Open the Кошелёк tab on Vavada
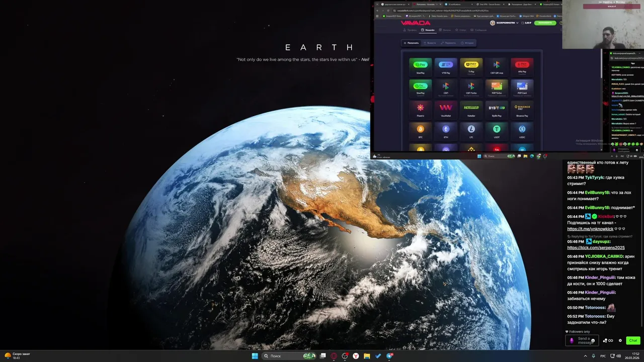 coord(428,30)
